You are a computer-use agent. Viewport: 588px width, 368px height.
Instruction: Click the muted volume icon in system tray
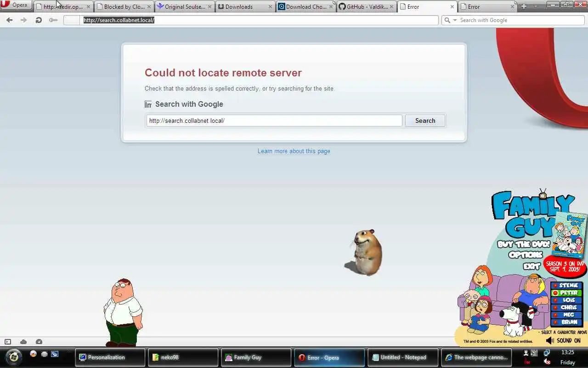[547, 362]
